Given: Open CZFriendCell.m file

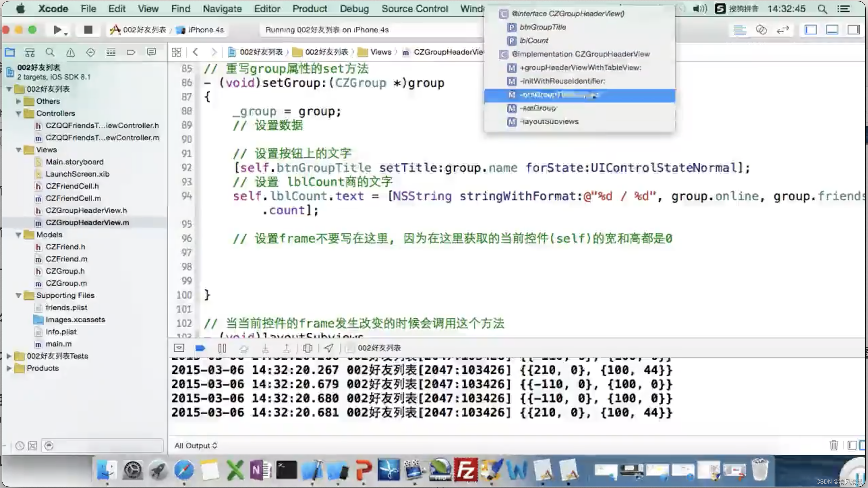Looking at the screenshot, I should coord(73,198).
